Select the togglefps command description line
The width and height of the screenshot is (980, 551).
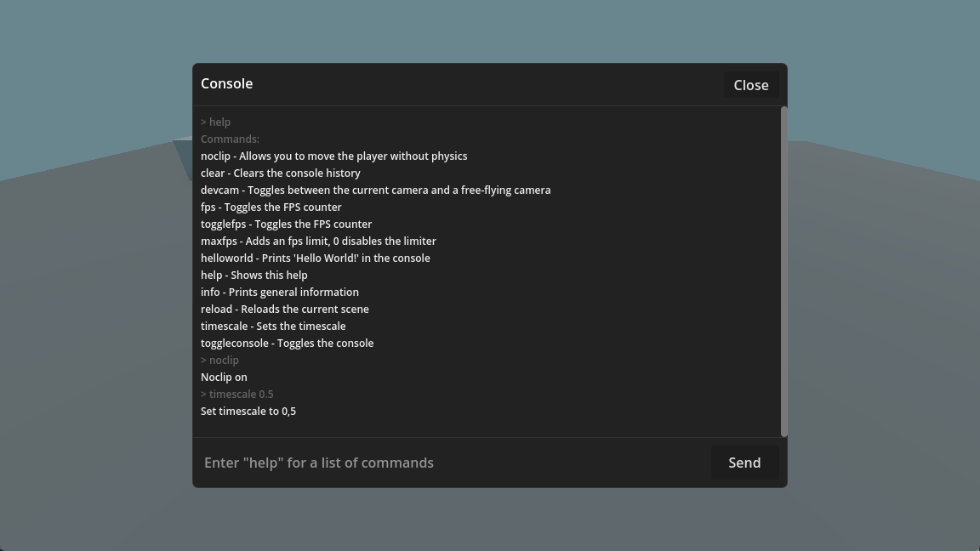click(286, 224)
